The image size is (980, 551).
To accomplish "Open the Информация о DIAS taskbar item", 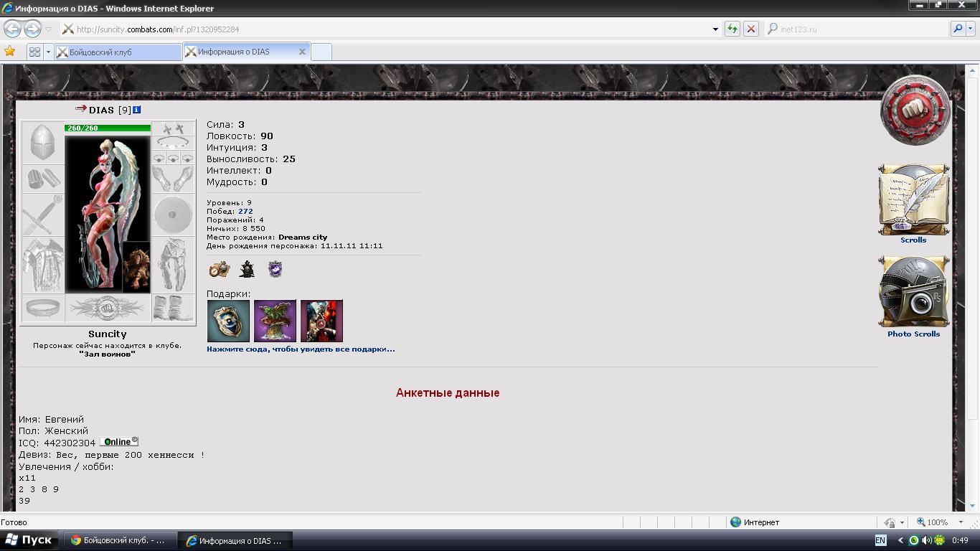I will point(235,540).
